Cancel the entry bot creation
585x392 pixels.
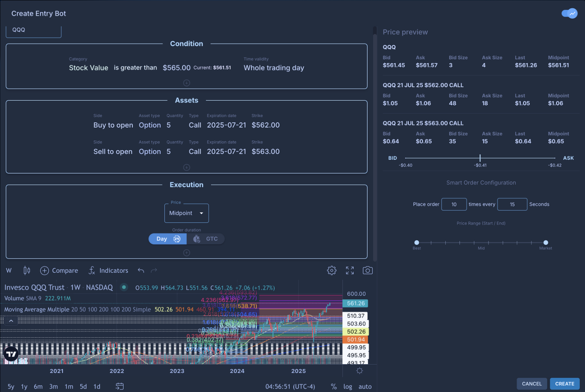(532, 384)
